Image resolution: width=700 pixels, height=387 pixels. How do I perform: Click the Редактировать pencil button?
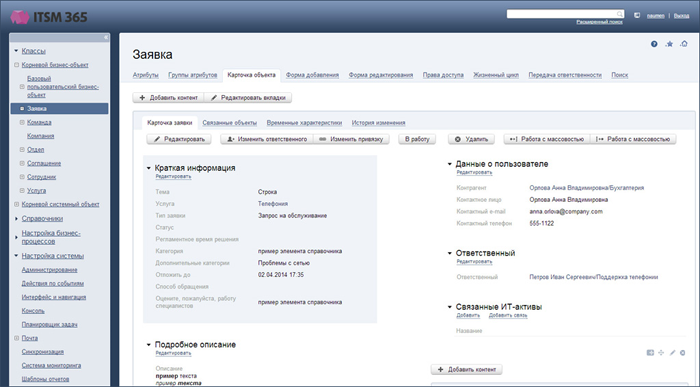point(179,139)
